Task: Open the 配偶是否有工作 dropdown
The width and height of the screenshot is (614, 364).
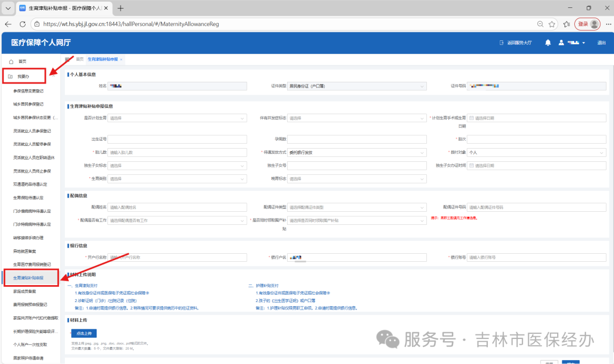Action: pos(177,220)
